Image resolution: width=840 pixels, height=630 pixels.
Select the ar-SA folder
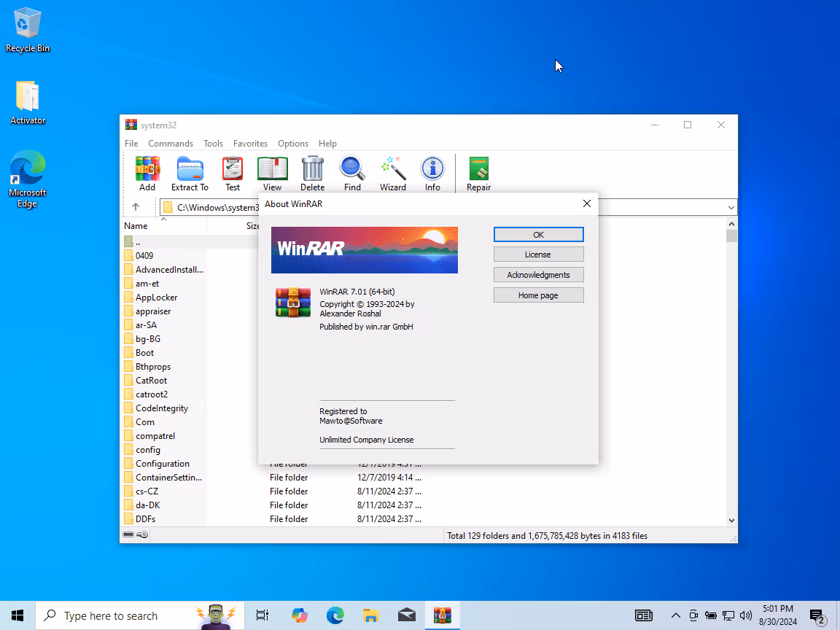pyautogui.click(x=140, y=325)
